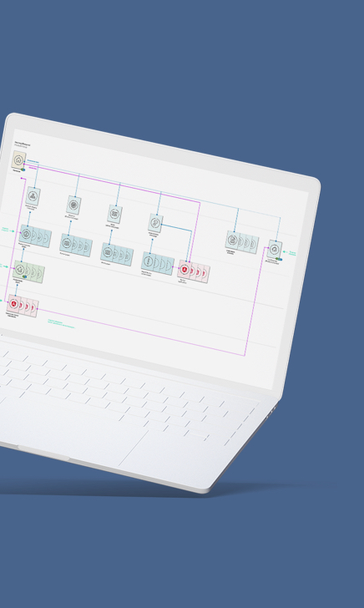The image size is (364, 608).
Task: Click the fourth single light-blue node with the link icon
Action: [x=155, y=223]
